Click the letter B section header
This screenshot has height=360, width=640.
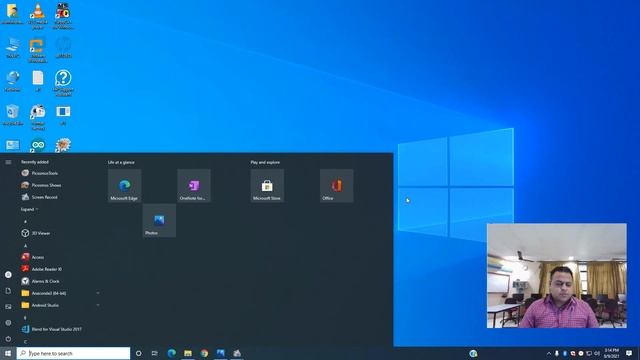(25, 317)
